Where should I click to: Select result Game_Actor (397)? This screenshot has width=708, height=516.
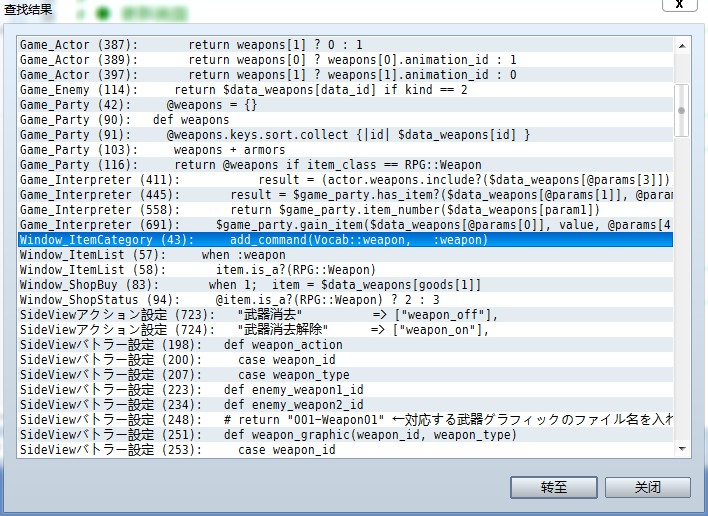(345, 74)
